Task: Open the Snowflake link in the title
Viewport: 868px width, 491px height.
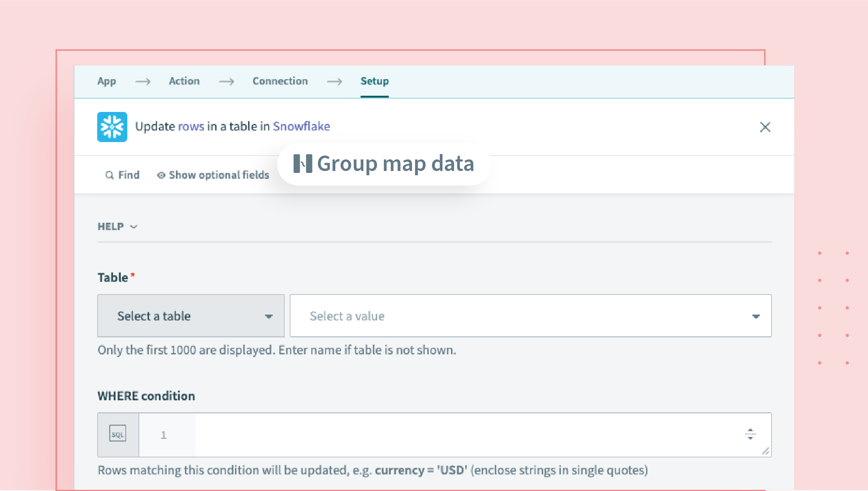Action: (x=301, y=126)
